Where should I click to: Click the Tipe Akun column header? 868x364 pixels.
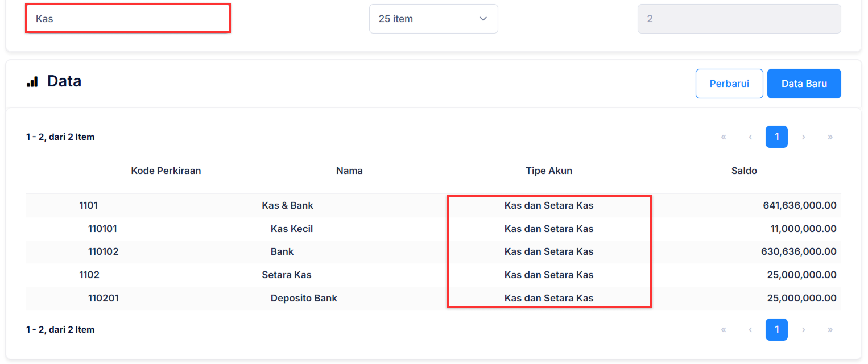tap(548, 170)
